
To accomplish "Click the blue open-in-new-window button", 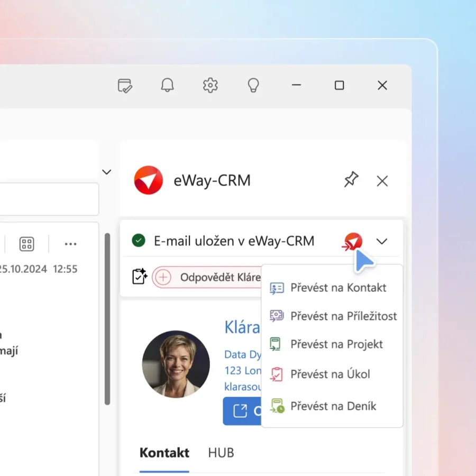I will pyautogui.click(x=242, y=411).
